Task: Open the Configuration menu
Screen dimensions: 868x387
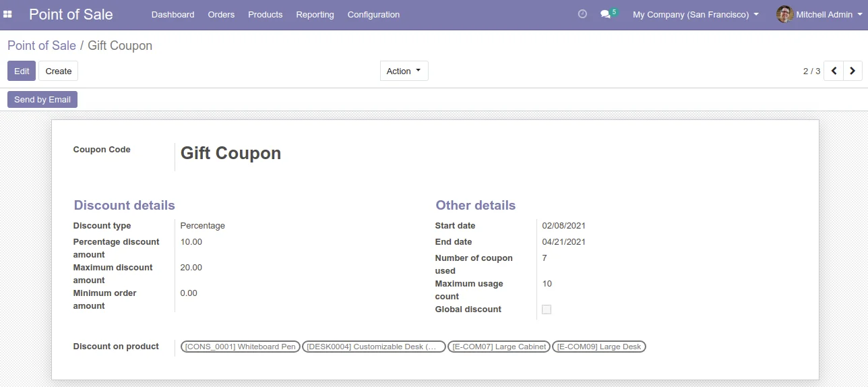Action: (373, 14)
